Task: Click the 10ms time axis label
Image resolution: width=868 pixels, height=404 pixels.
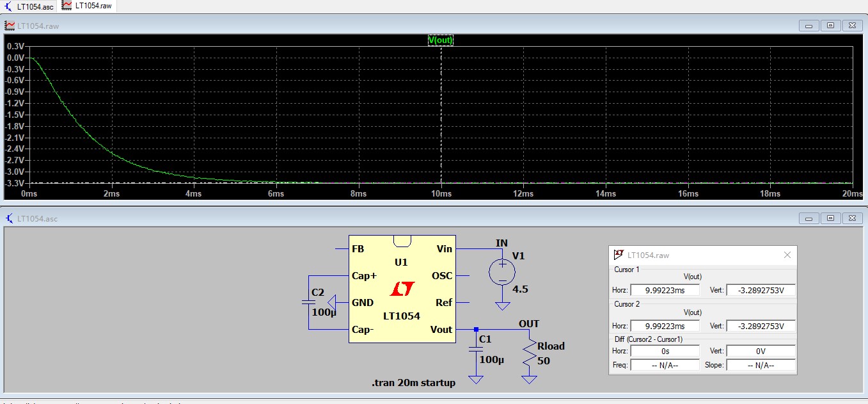Action: pyautogui.click(x=441, y=193)
